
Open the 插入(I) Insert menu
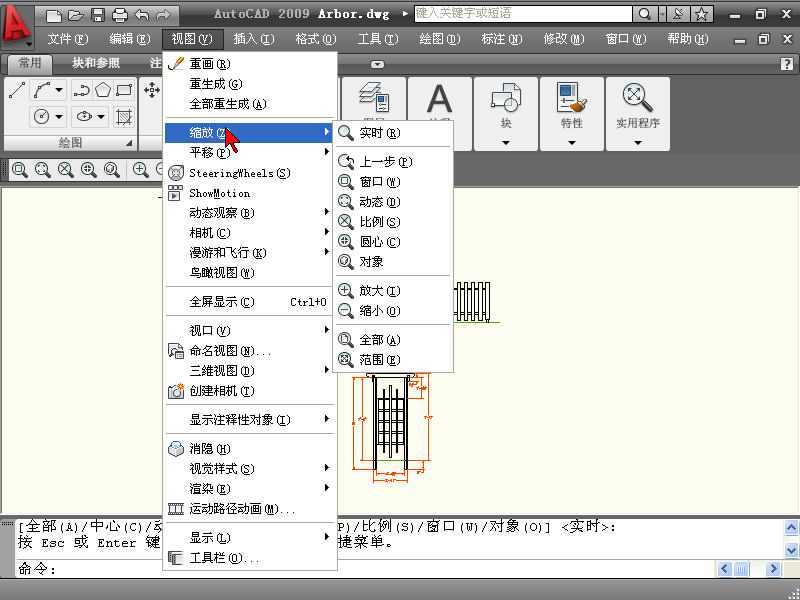coord(254,39)
